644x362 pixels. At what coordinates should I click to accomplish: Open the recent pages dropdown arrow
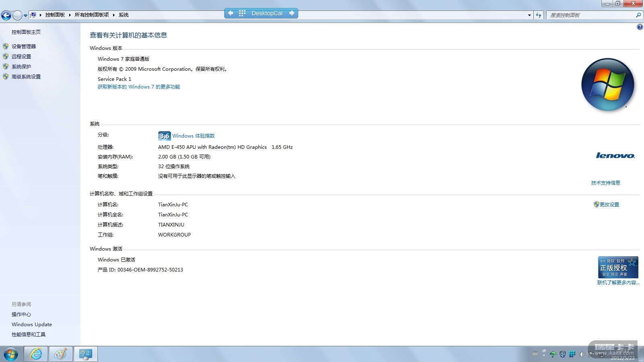pyautogui.click(x=25, y=16)
